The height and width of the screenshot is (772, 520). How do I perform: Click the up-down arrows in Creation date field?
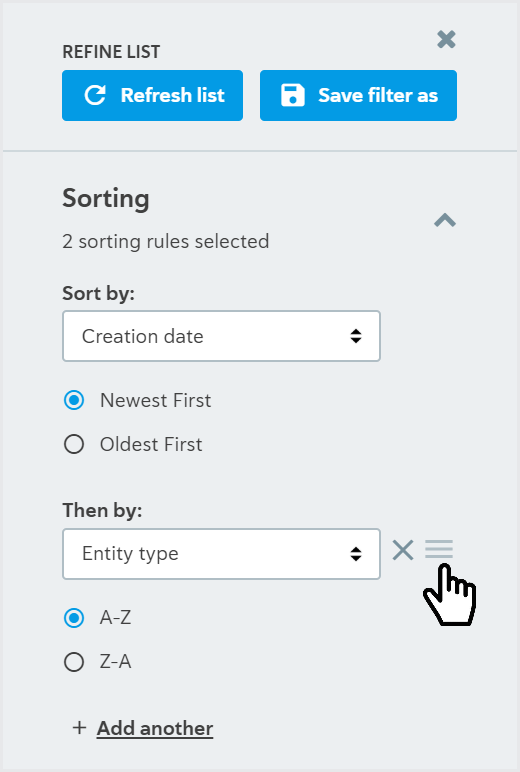click(356, 336)
